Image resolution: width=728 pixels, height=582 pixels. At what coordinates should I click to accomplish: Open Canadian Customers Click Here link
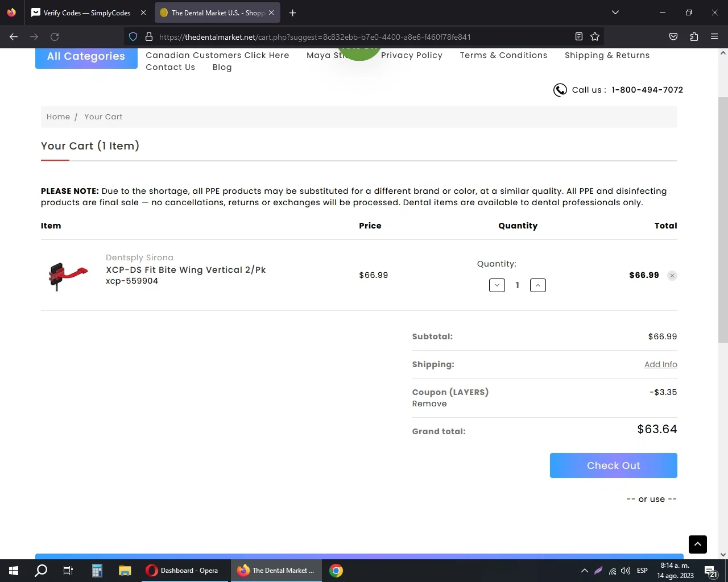pos(217,55)
